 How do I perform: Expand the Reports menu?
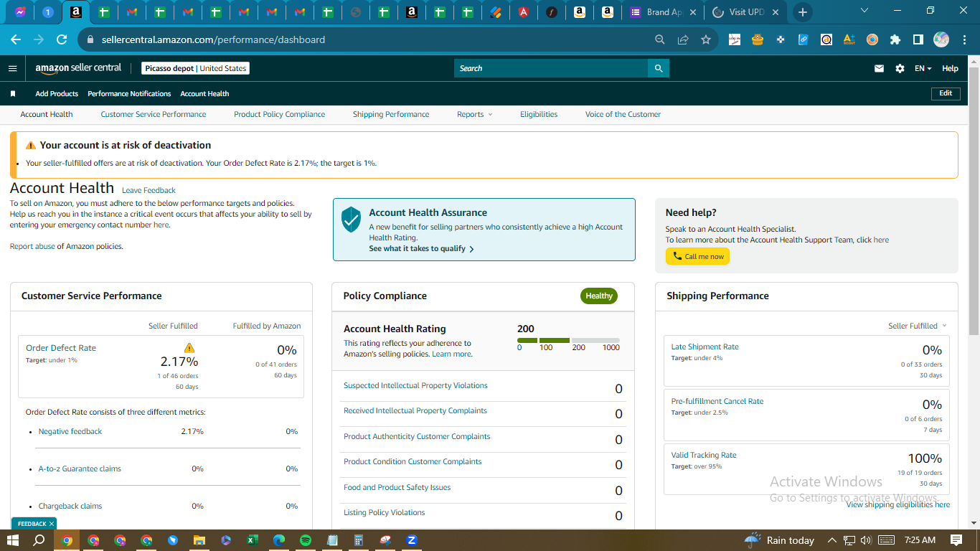pyautogui.click(x=475, y=114)
